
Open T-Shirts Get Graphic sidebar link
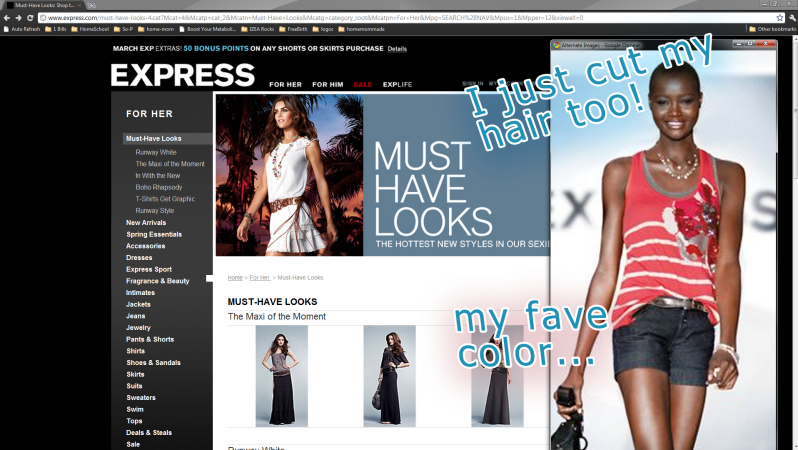point(165,199)
